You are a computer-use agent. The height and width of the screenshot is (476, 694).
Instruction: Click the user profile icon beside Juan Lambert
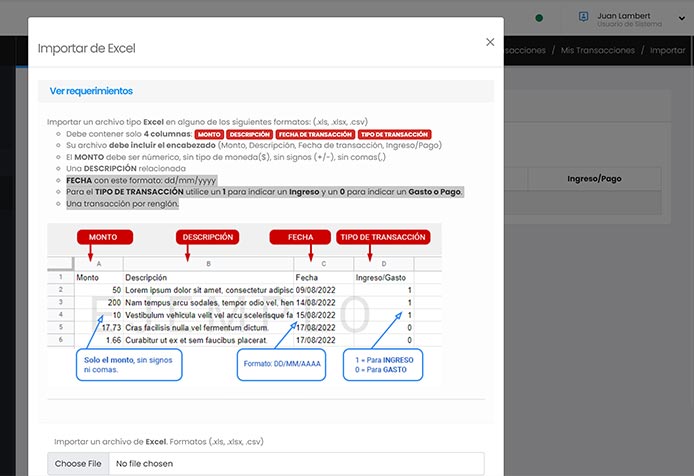pyautogui.click(x=583, y=17)
